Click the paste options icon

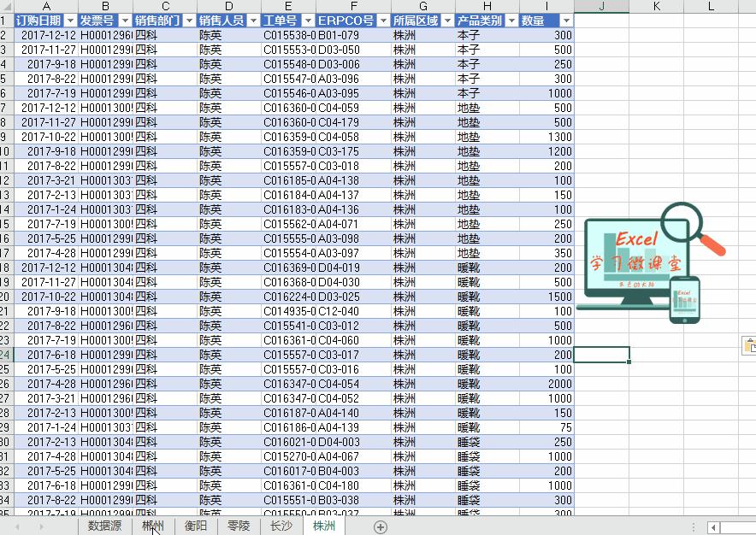point(749,345)
